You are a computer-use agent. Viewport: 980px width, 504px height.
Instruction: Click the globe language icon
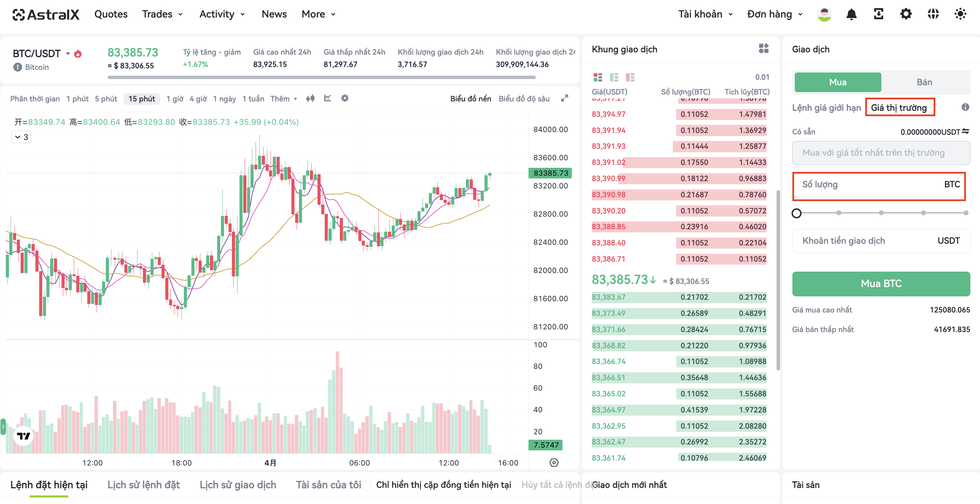click(x=933, y=14)
